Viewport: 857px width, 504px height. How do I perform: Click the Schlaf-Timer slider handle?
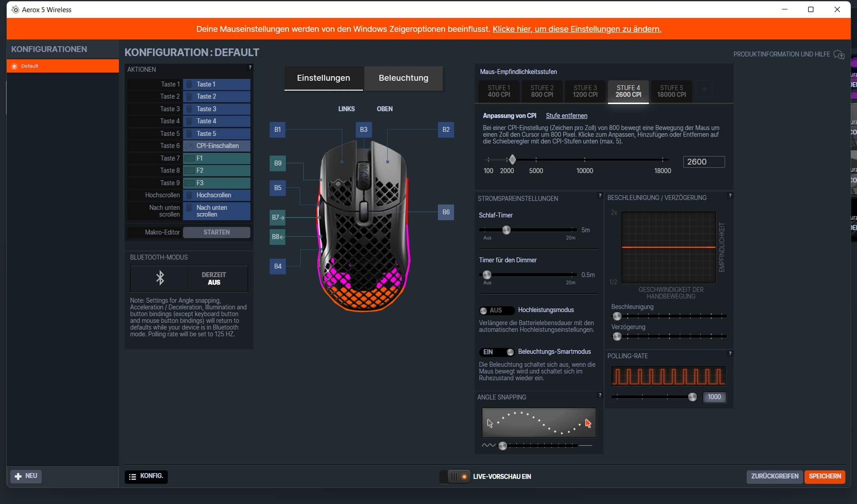pos(507,230)
